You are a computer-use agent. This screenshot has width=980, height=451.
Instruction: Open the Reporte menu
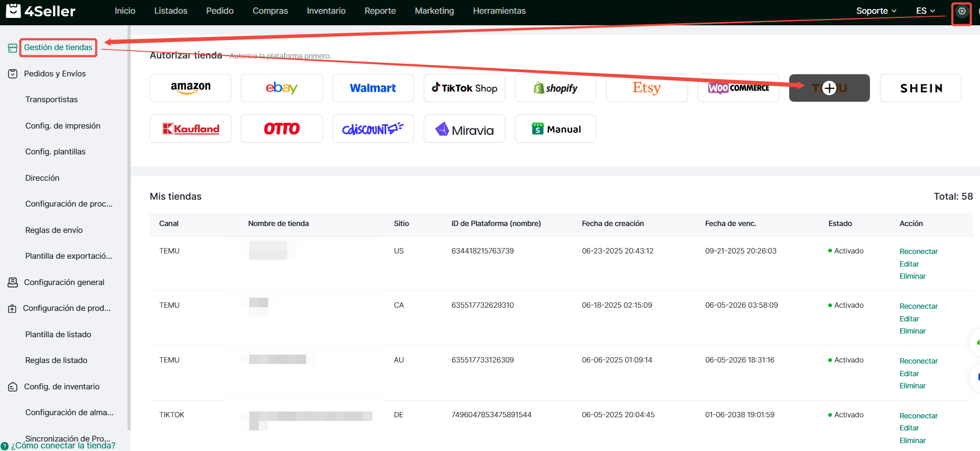click(x=380, y=11)
